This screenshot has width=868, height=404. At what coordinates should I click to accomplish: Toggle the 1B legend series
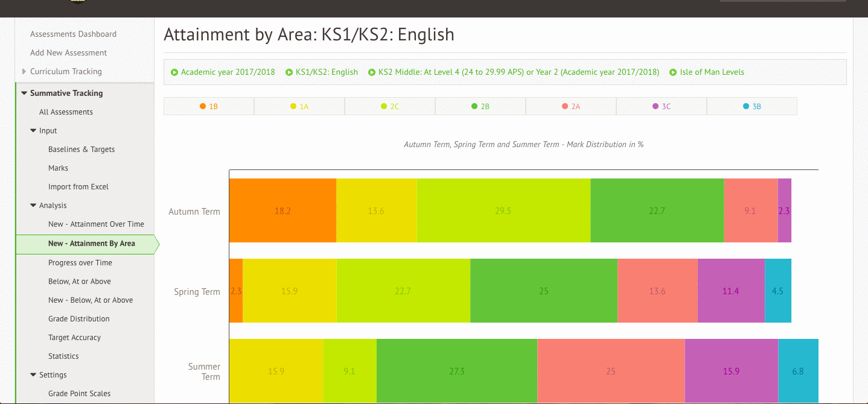pos(208,106)
